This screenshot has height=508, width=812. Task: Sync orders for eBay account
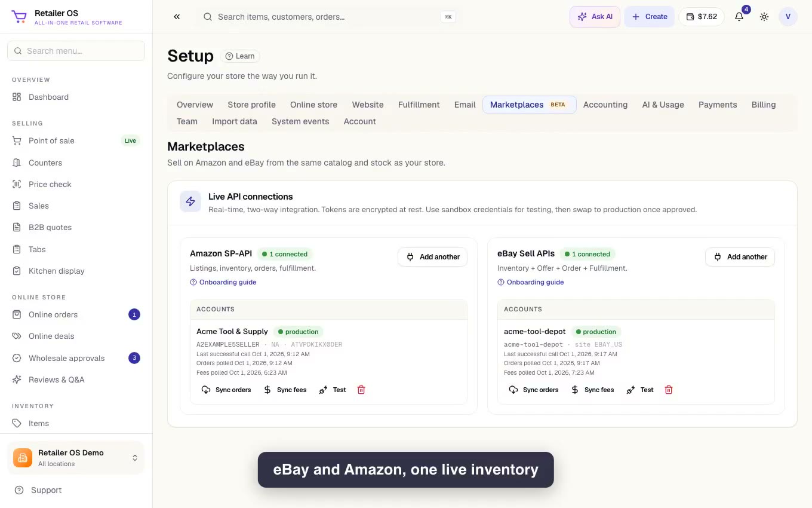click(534, 390)
